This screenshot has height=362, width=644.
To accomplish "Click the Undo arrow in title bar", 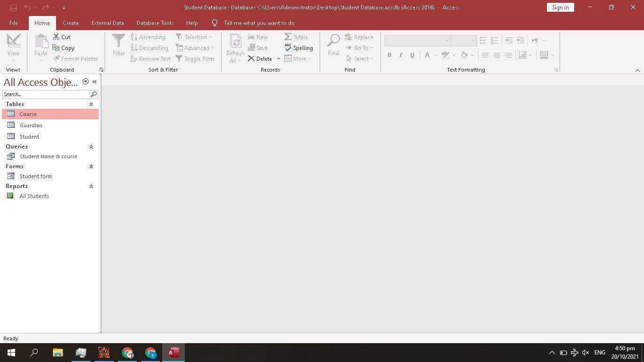I will [27, 8].
